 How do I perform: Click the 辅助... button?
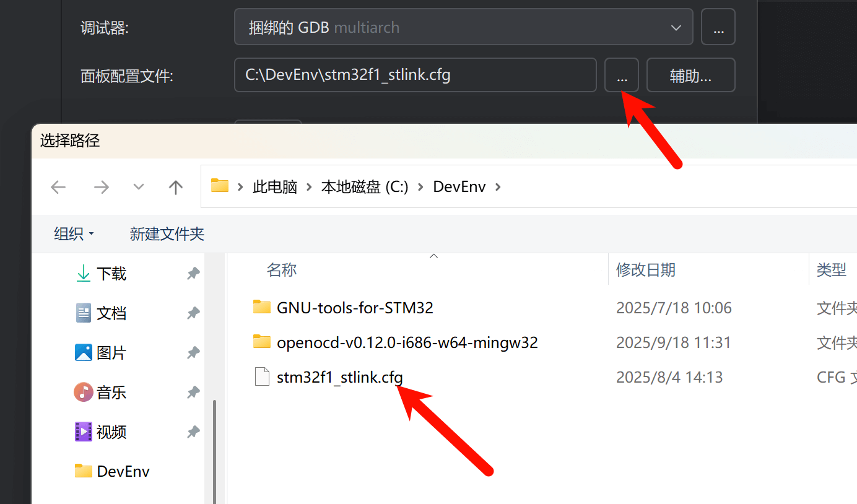(690, 75)
